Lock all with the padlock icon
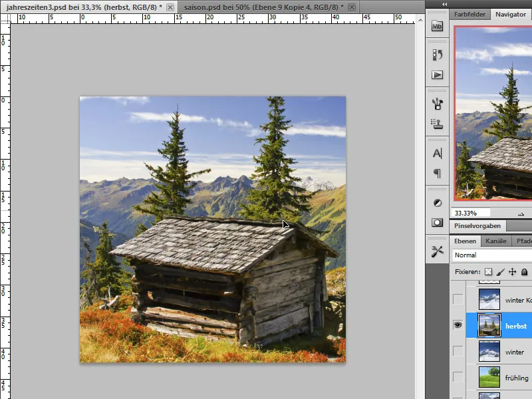Screen dimensions: 532x399 524,272
